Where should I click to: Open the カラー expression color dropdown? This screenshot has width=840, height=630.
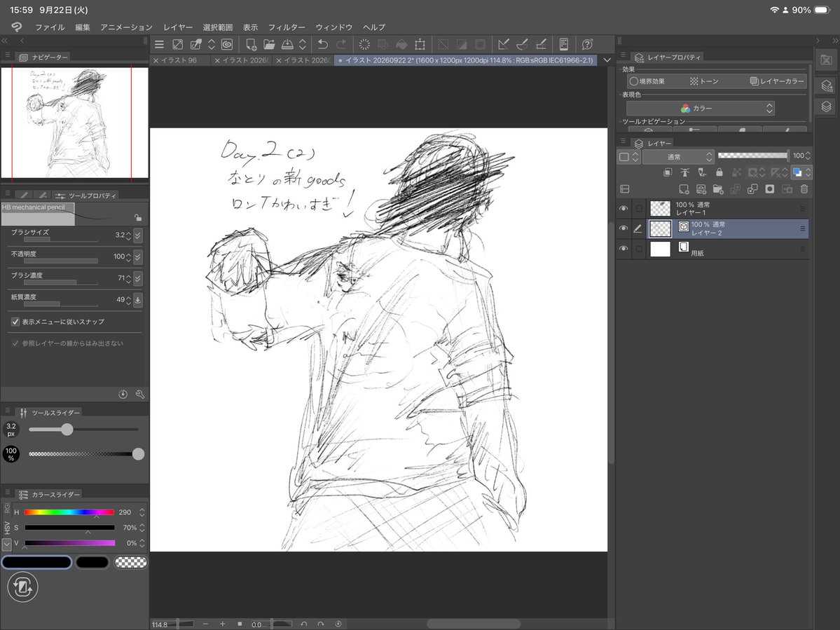701,108
